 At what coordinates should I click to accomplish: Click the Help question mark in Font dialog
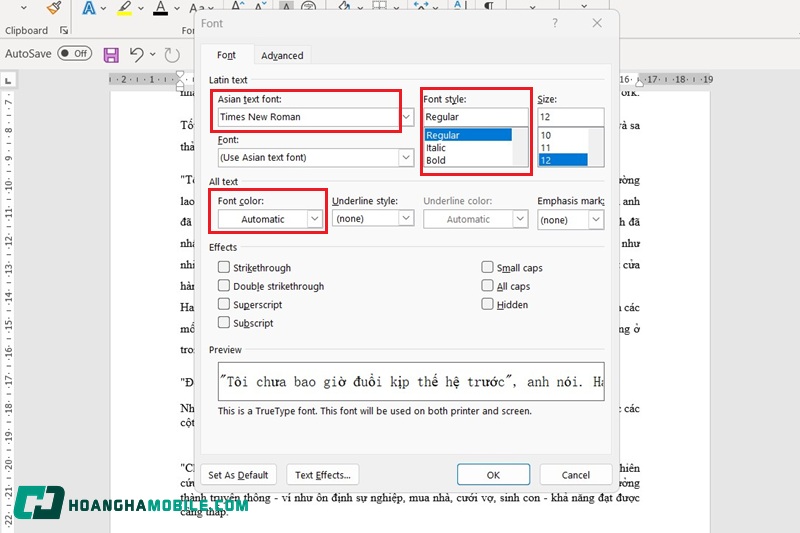coord(555,23)
